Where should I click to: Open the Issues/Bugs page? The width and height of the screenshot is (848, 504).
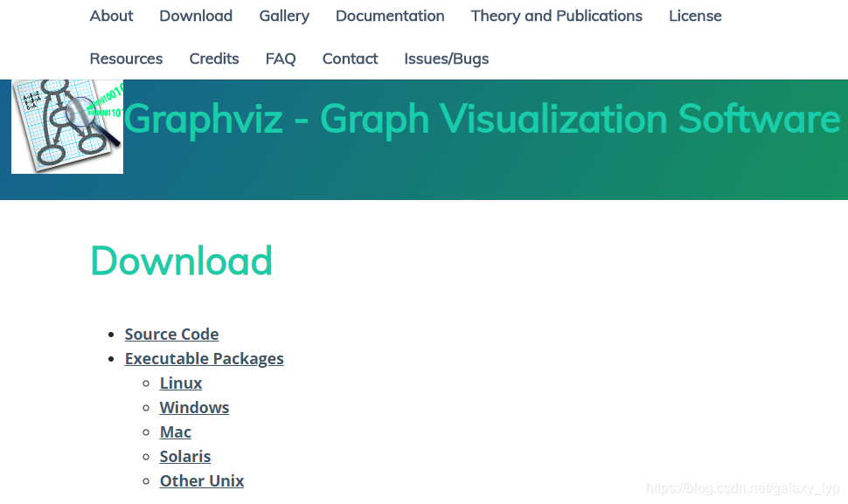(x=446, y=59)
